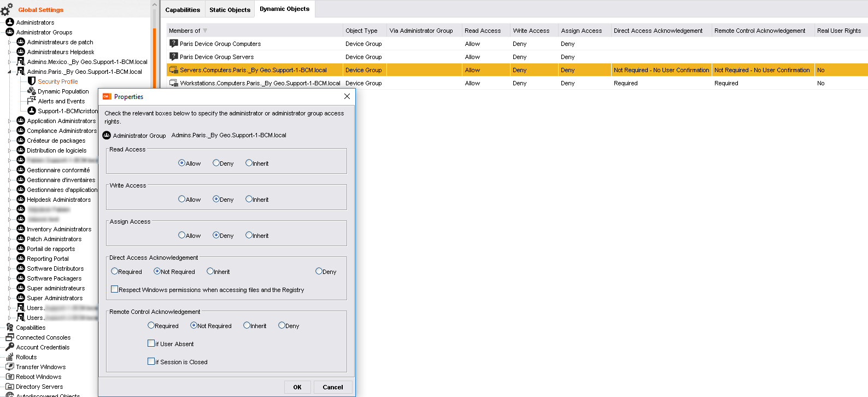Select the Créateur de packages tree item
Image resolution: width=868 pixels, height=397 pixels.
[56, 141]
